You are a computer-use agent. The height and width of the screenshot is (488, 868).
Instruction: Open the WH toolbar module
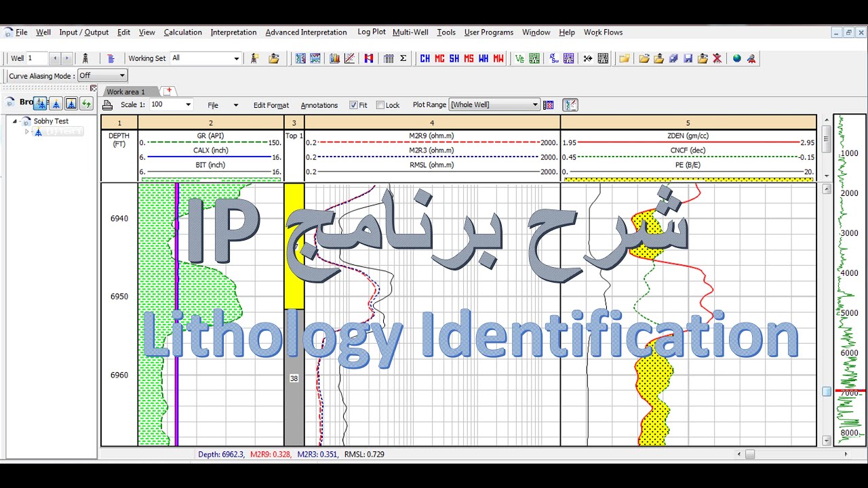[483, 58]
